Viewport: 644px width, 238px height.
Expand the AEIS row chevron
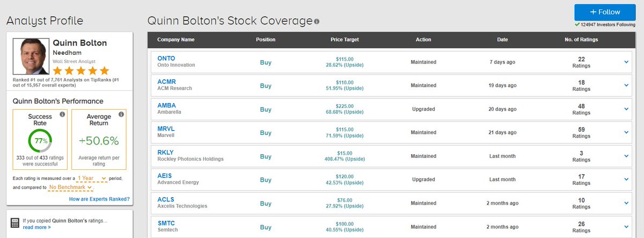626,179
